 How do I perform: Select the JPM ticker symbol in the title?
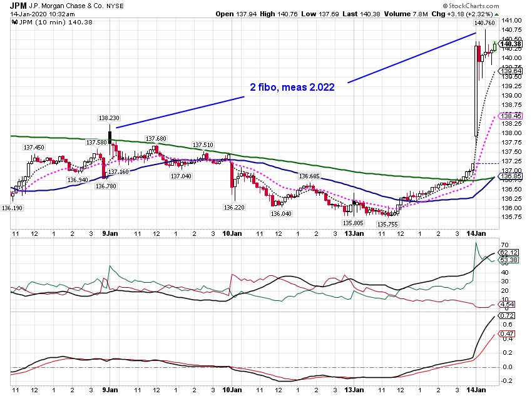(18, 6)
